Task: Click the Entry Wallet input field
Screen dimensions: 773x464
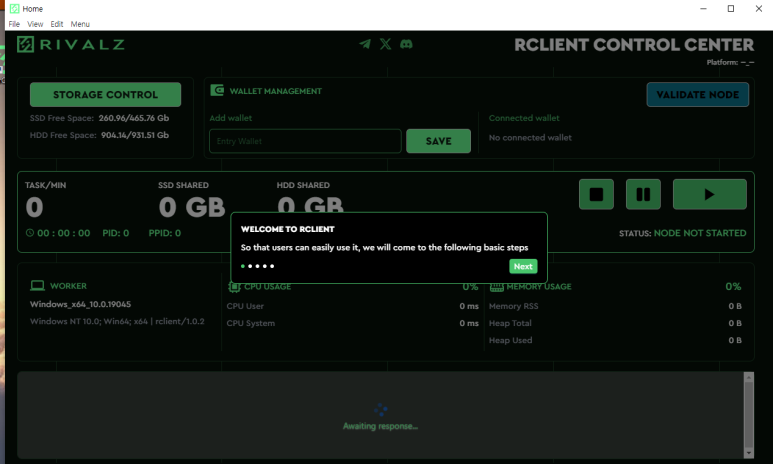Action: (305, 141)
